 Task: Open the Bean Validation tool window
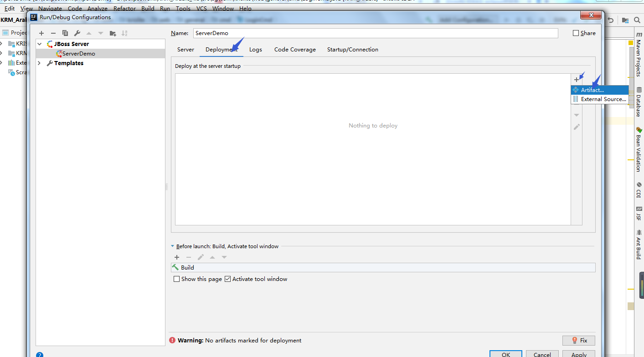click(639, 149)
